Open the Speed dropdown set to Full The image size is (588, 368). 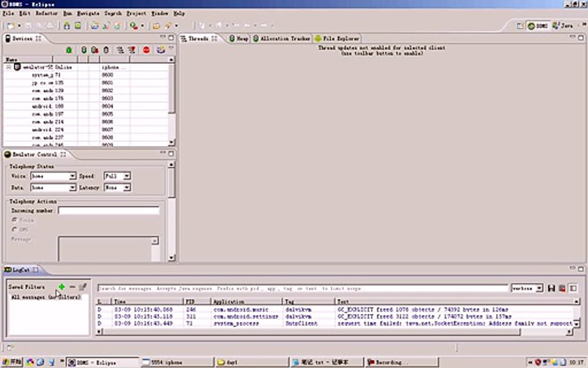point(127,176)
